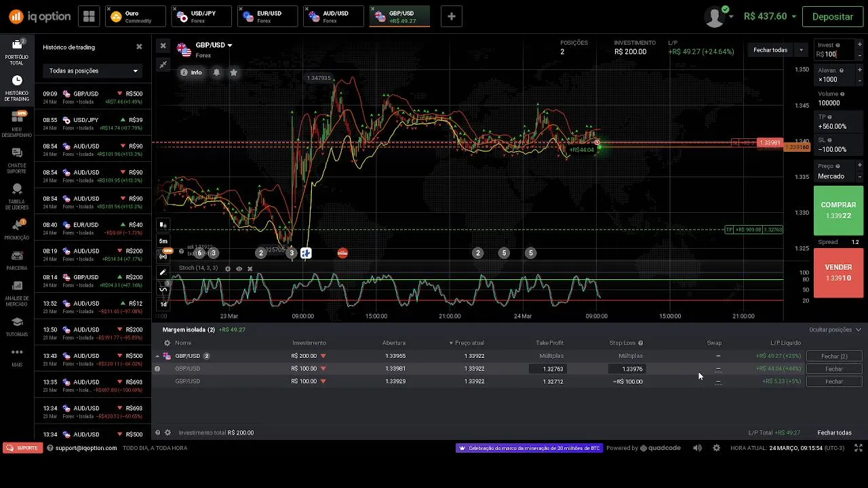Image resolution: width=868 pixels, height=488 pixels.
Task: Open Promoção sidebar item
Action: point(17,230)
